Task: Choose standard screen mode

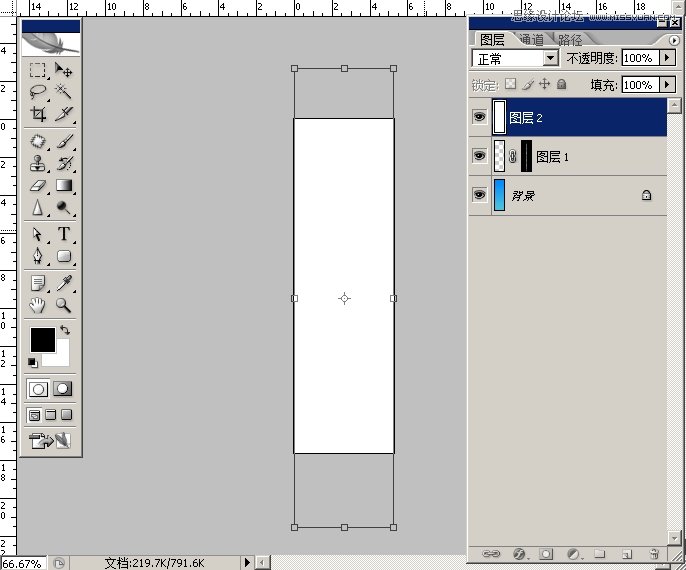Action: (x=34, y=415)
